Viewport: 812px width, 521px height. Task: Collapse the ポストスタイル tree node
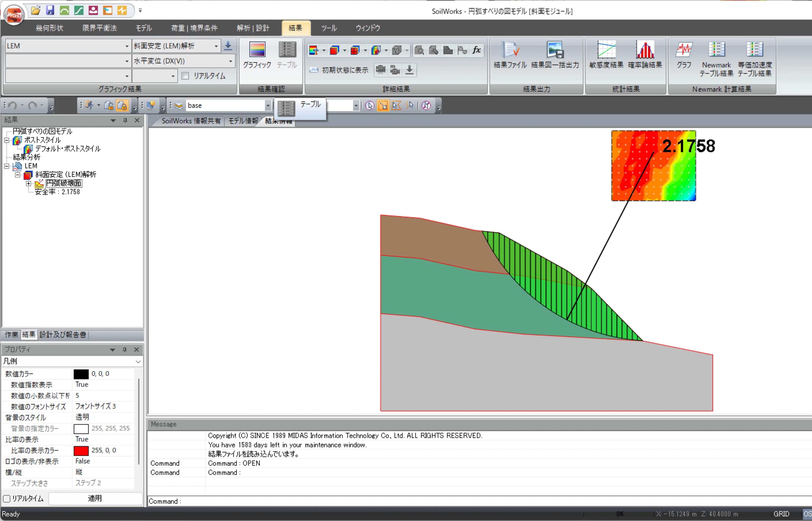(6, 140)
